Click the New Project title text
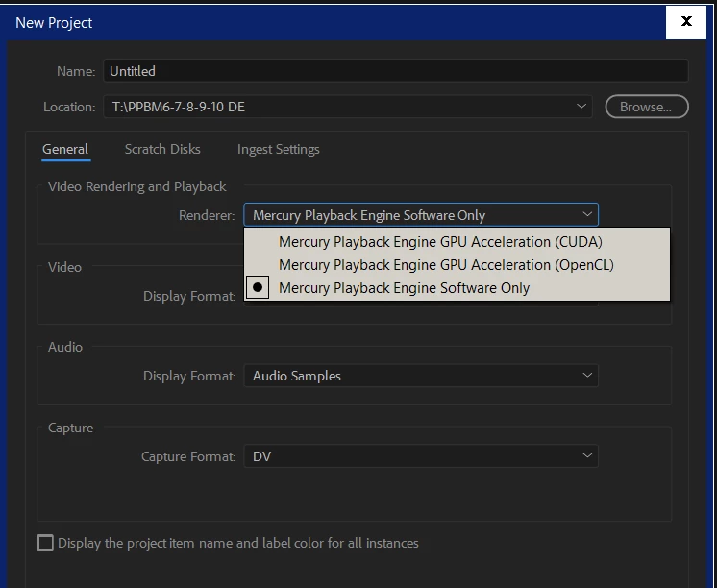 pyautogui.click(x=54, y=22)
